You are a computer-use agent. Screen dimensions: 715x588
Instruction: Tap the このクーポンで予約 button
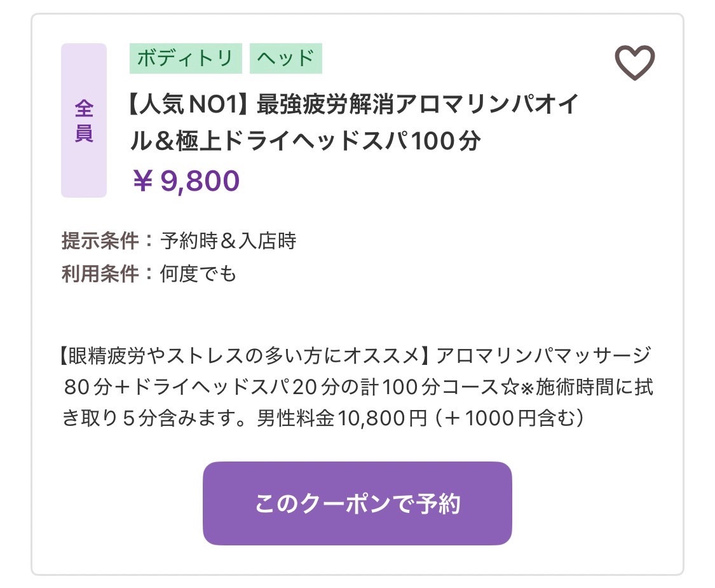click(x=357, y=503)
